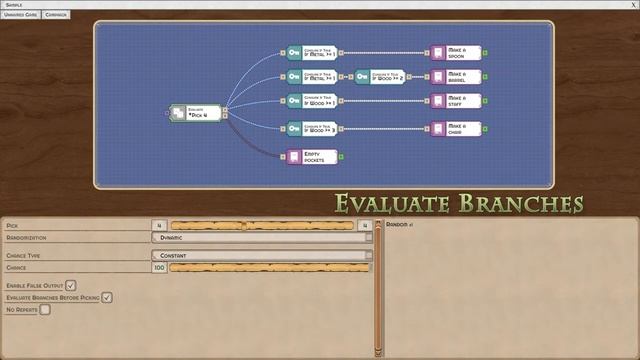The height and width of the screenshot is (360, 640).
Task: Click the output port of the 'If Wood >= 2' node
Action: (x=409, y=77)
